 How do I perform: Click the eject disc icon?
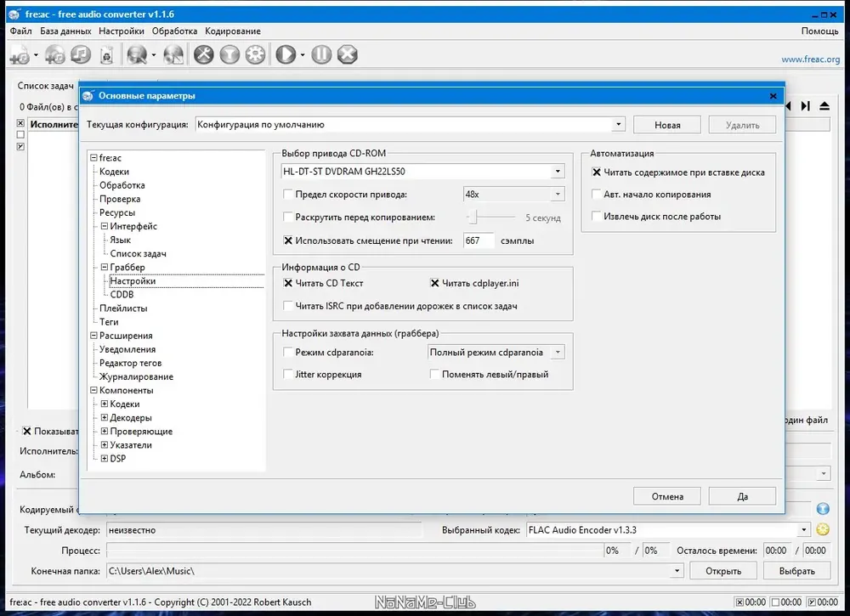824,106
